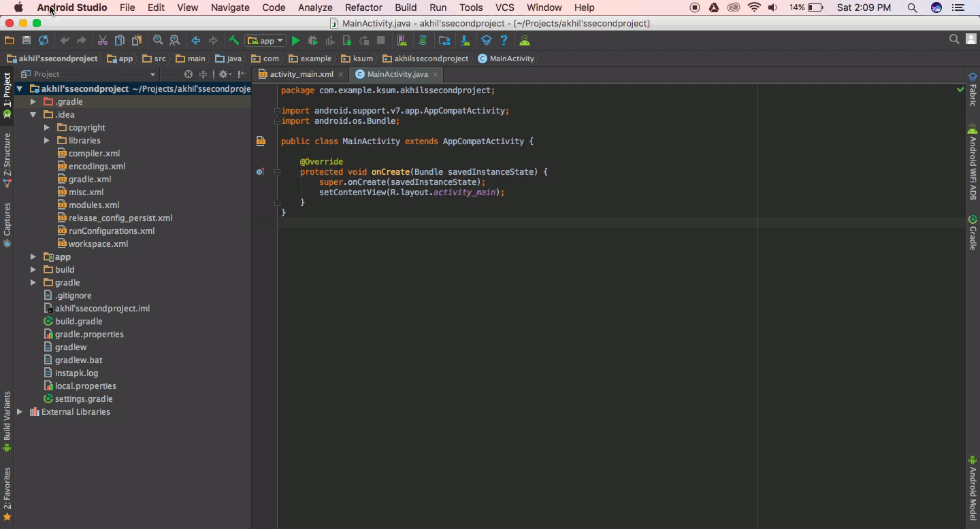Open Find with magnifier icon
Viewport: 980px width, 529px height.
point(158,41)
